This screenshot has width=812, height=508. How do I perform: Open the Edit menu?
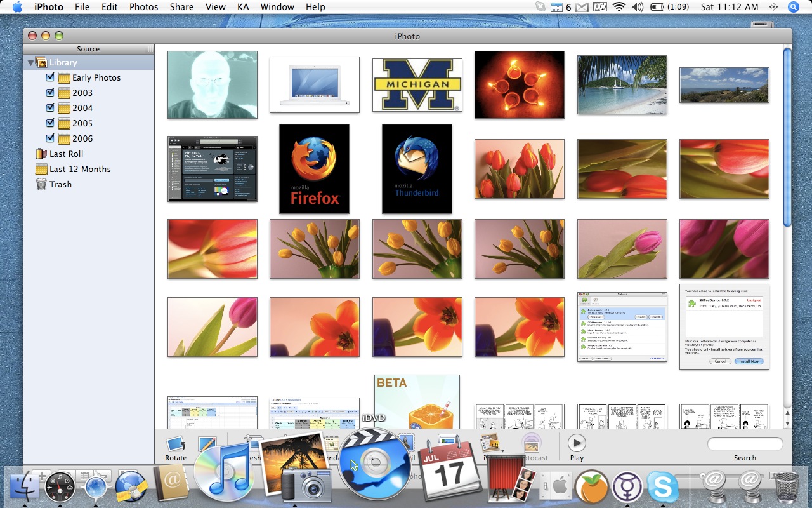pos(110,7)
